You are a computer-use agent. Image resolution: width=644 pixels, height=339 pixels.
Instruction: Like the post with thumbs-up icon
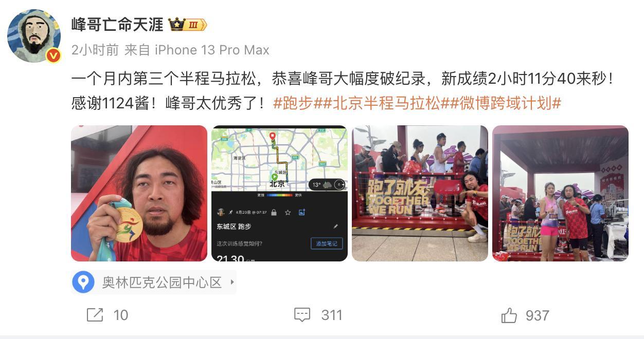coord(509,315)
